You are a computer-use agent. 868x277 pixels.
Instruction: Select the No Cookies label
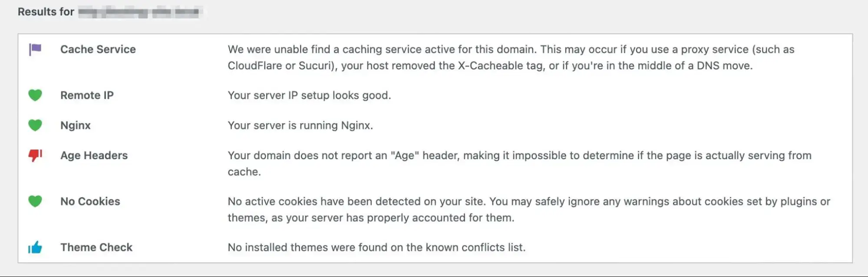(x=90, y=202)
